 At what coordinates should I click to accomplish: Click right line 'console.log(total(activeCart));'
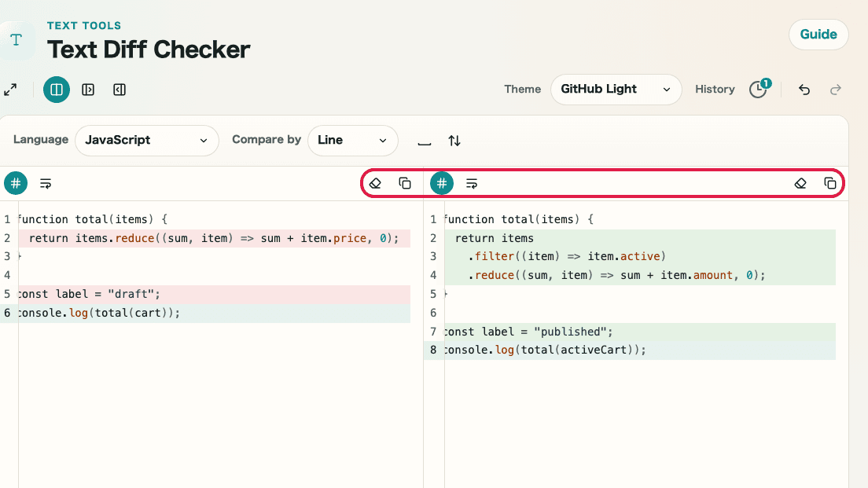[640, 350]
